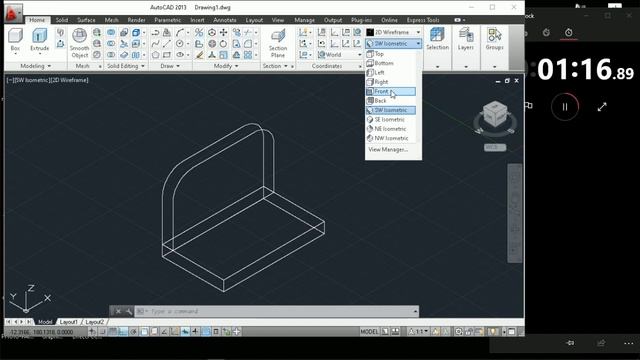Screen dimensions: 640x360
Task: Select the Rotate tool in Modify
Action: click(224, 44)
